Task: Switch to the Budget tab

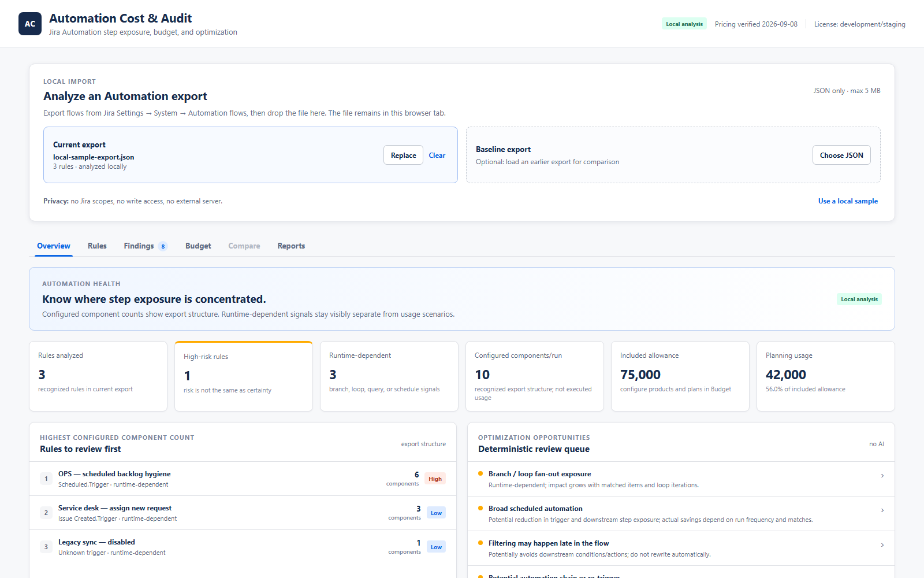Action: coord(198,246)
